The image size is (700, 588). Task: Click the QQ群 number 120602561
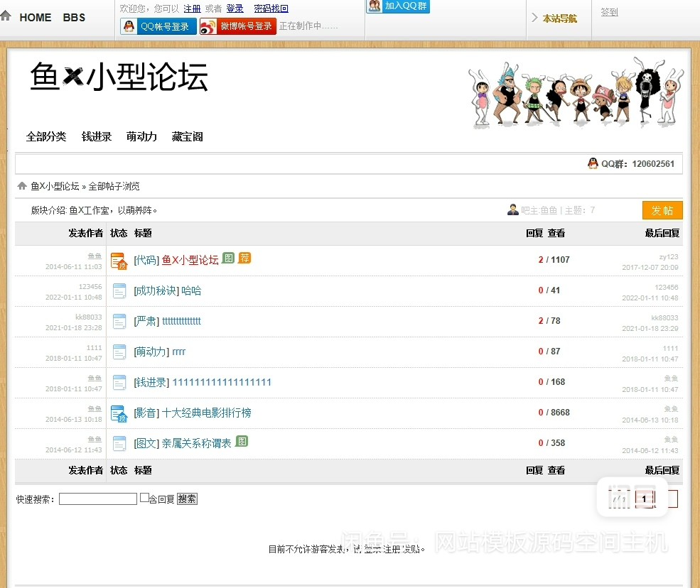[653, 164]
